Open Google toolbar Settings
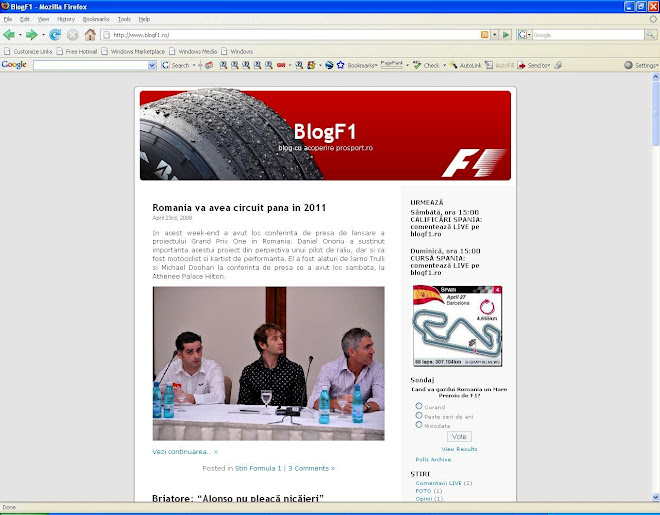660x515 pixels. tap(641, 65)
